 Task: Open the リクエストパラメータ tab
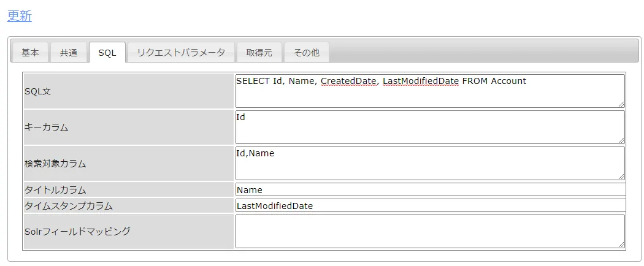[x=181, y=53]
